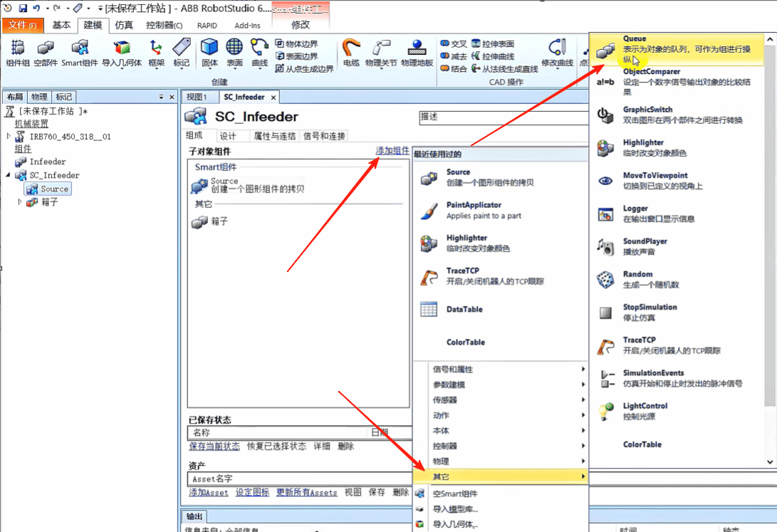Select 空Smart组件 in the add-component menu
This screenshot has width=777, height=532.
[501, 494]
